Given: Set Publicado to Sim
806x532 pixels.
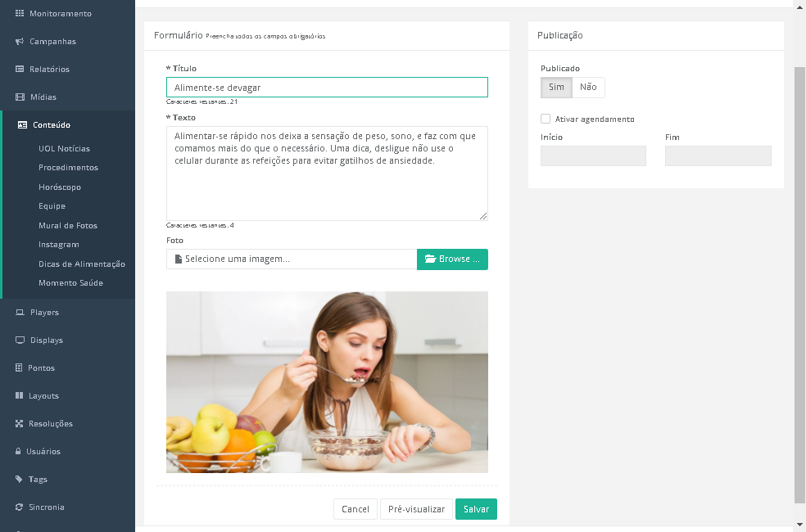Looking at the screenshot, I should (x=556, y=88).
